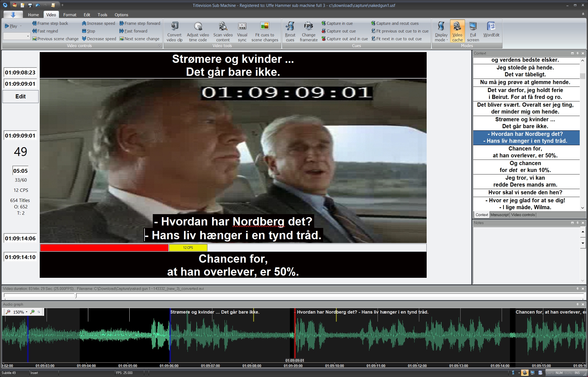Image resolution: width=588 pixels, height=377 pixels.
Task: Click the video position slider track
Action: (x=276, y=295)
